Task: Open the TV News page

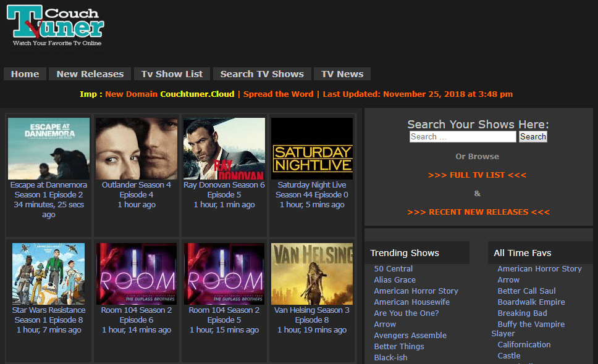Action: [342, 73]
